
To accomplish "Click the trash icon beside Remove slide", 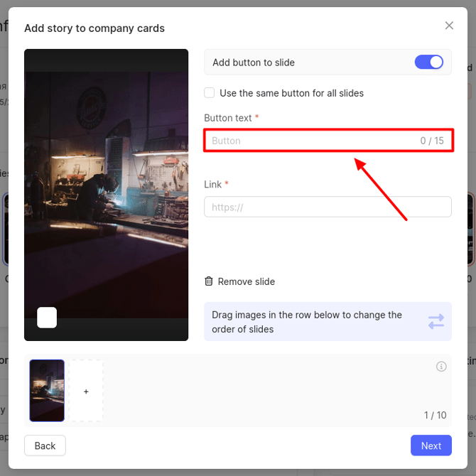I will coord(209,281).
